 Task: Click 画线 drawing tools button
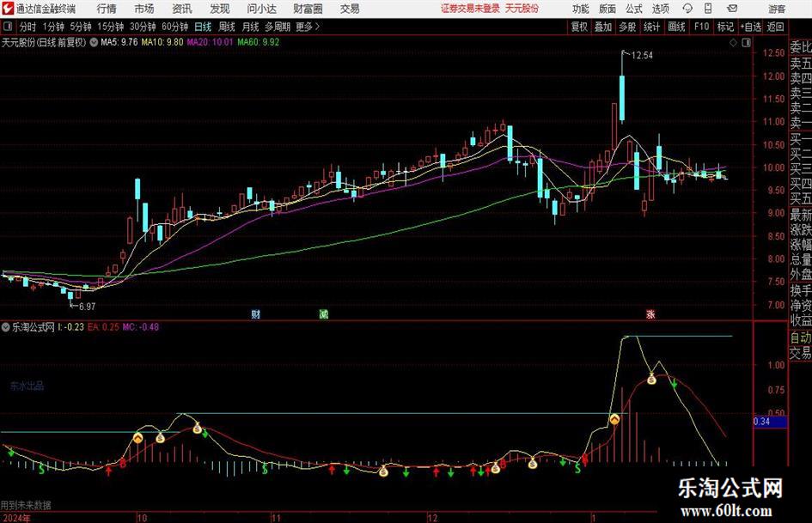pyautogui.click(x=676, y=27)
